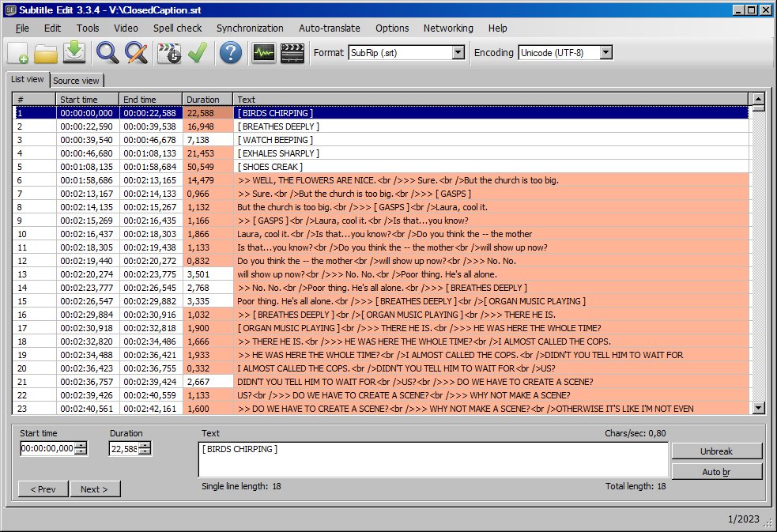Toggle the video player clapperboard icon

(x=292, y=52)
